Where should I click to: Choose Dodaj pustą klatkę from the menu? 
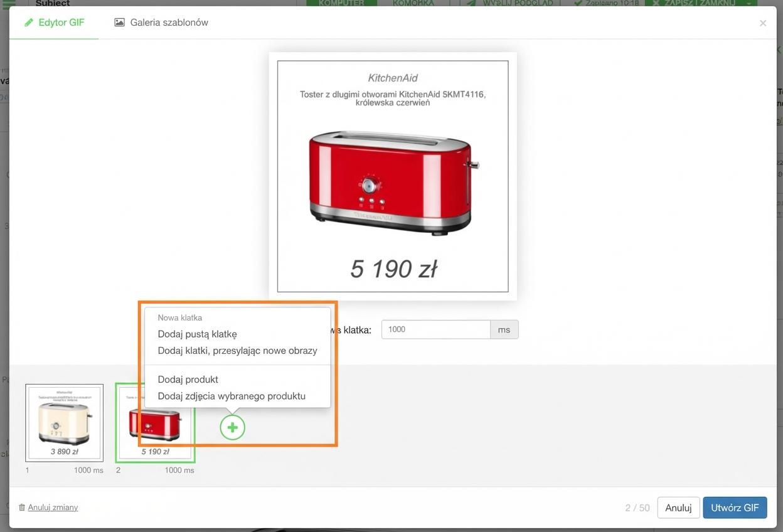coord(197,334)
